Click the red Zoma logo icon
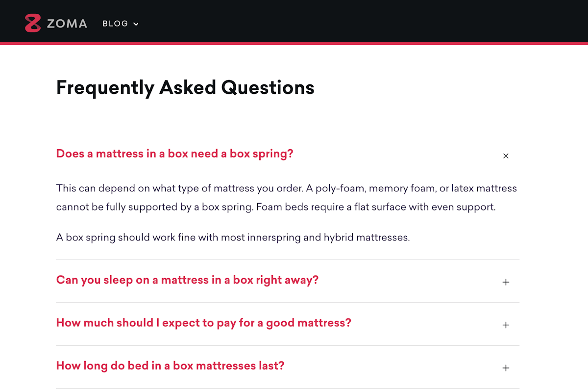Viewport: 588px width, 392px height. click(33, 23)
